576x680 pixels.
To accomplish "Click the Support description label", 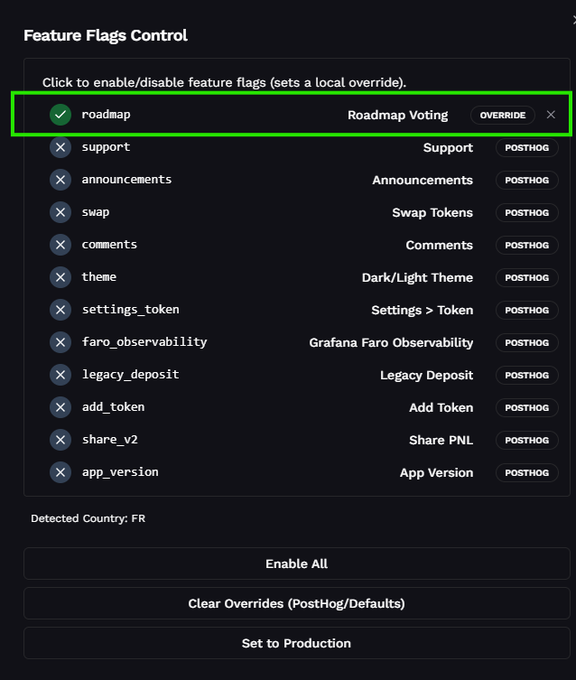I will pyautogui.click(x=448, y=148).
